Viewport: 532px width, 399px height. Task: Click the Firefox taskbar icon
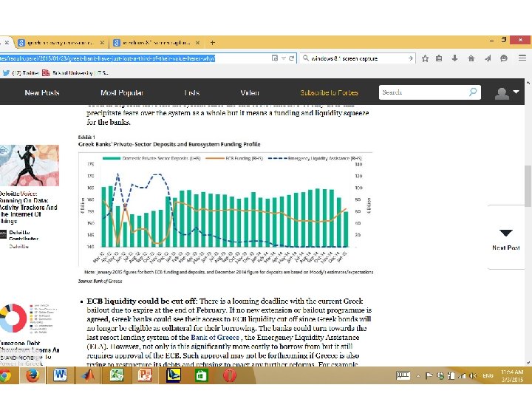tap(33, 375)
